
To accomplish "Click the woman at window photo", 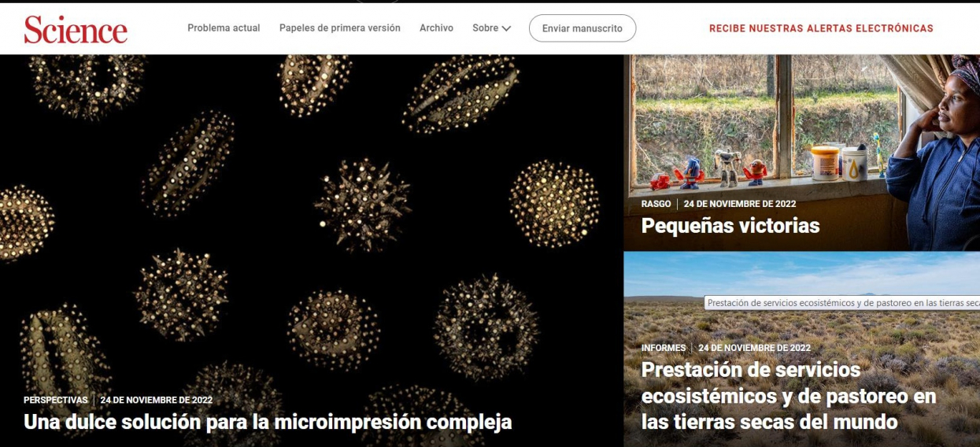I will 801,152.
